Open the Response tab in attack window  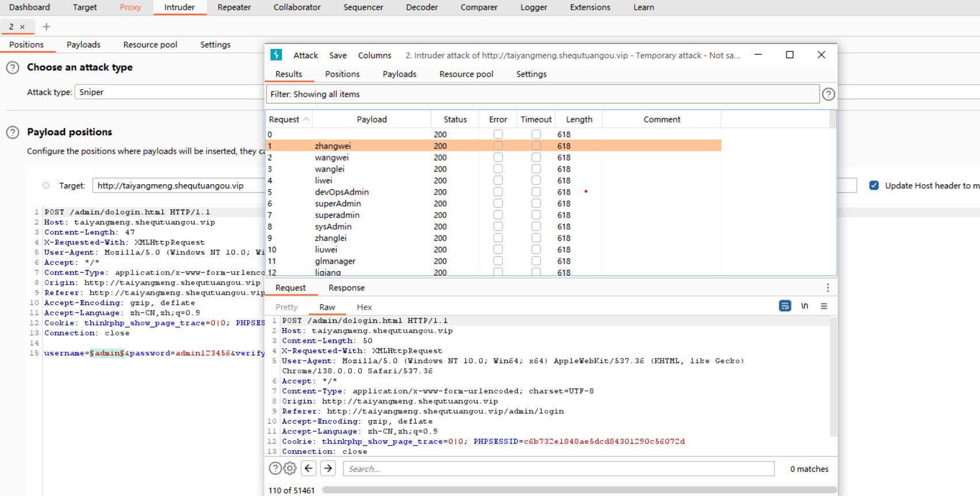[x=346, y=288]
